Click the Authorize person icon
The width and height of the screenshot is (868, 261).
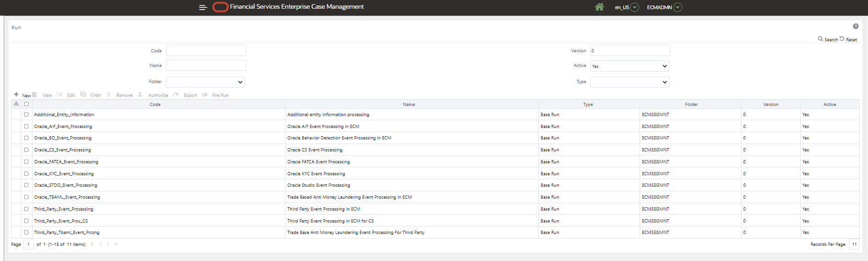point(140,94)
